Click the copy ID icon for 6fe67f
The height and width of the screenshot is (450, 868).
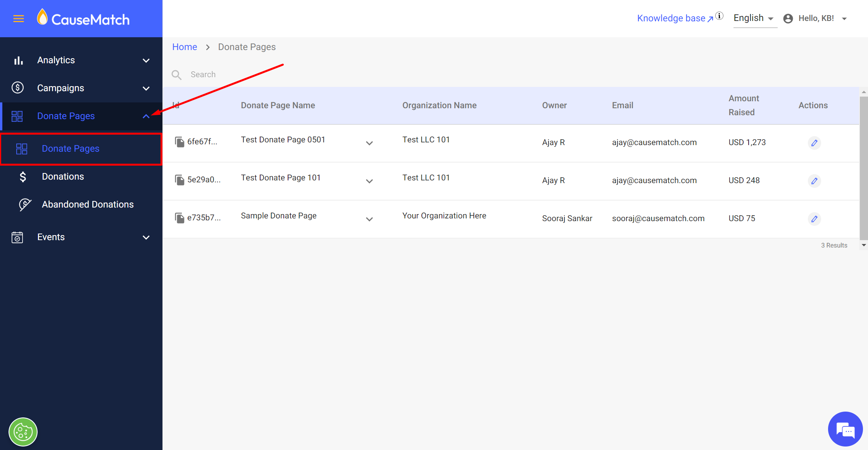179,142
